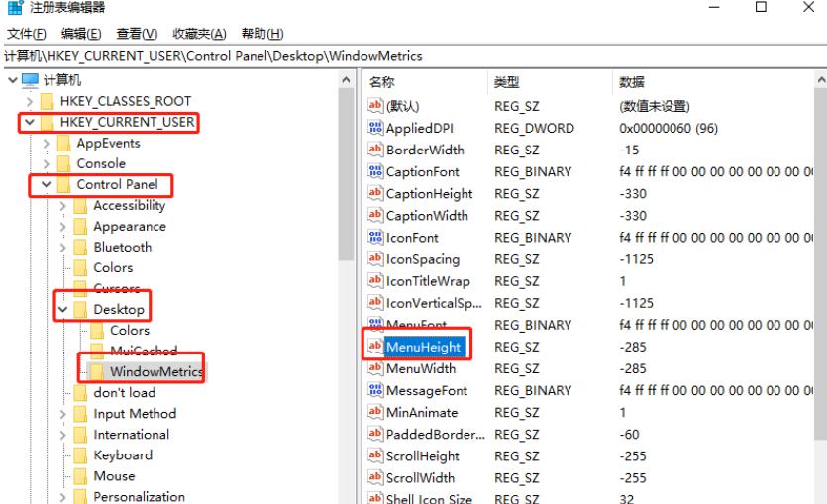
Task: Click the IconFont binary value icon
Action: [x=375, y=238]
